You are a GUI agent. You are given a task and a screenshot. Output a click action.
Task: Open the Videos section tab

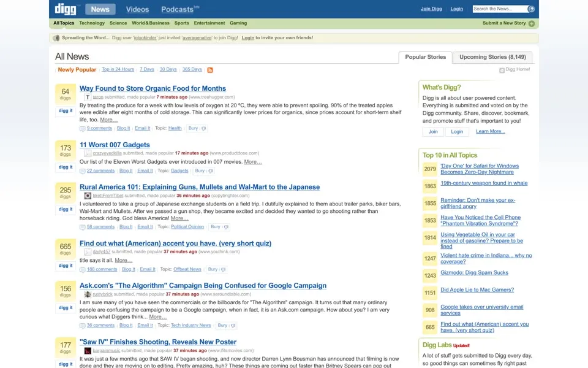click(x=137, y=9)
